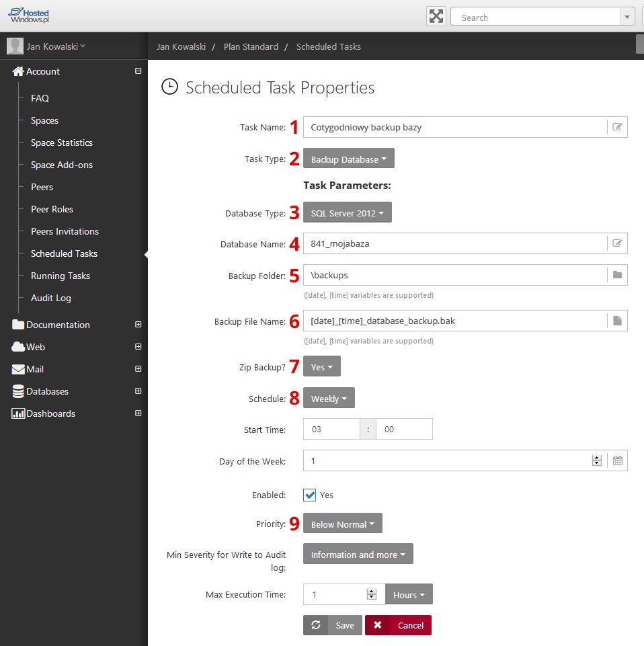Expand the Documentation section
The width and height of the screenshot is (644, 646).
tap(138, 324)
